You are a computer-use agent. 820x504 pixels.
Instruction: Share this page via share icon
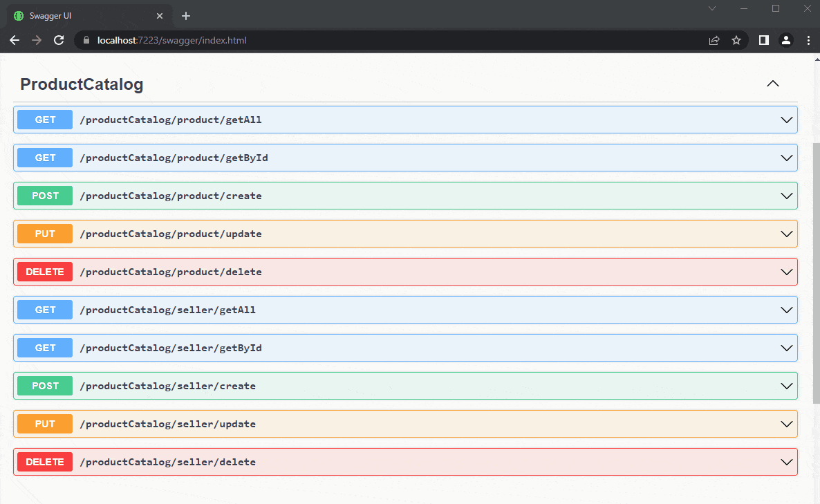pos(714,40)
